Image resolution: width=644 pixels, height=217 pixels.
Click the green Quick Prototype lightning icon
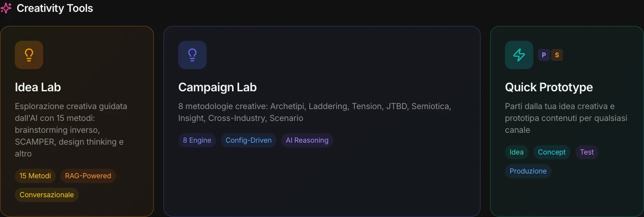[519, 55]
